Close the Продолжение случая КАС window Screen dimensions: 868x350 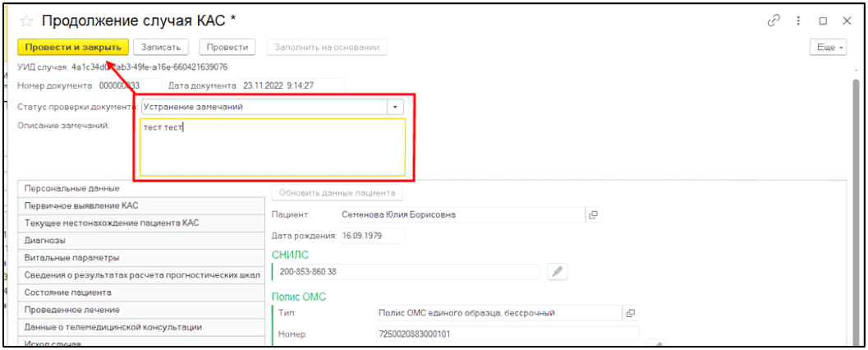tap(847, 21)
